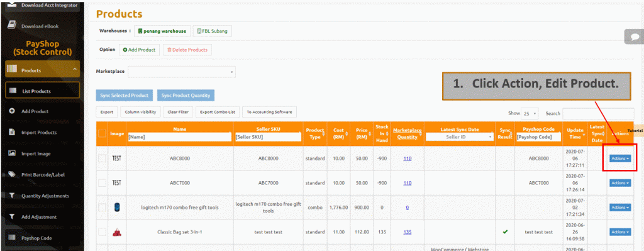The image size is (644, 251).
Task: Check the Classic Bag set row checkbox
Action: click(x=102, y=232)
